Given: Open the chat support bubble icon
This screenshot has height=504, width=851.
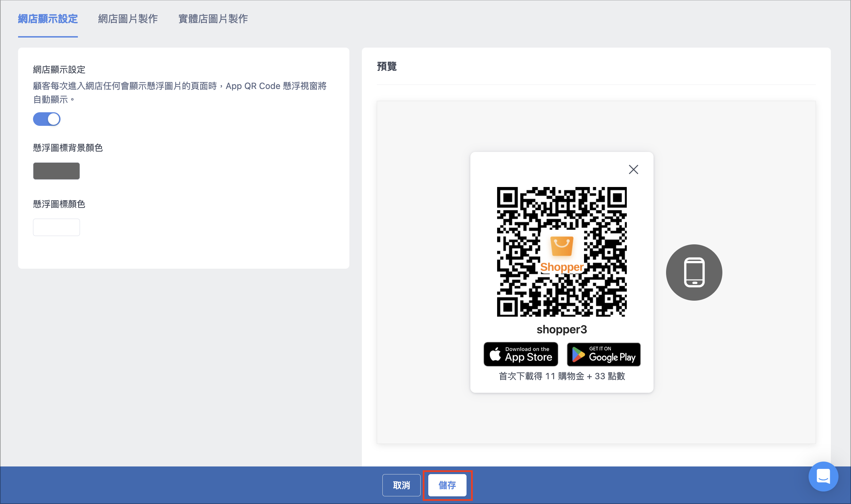Looking at the screenshot, I should (823, 476).
